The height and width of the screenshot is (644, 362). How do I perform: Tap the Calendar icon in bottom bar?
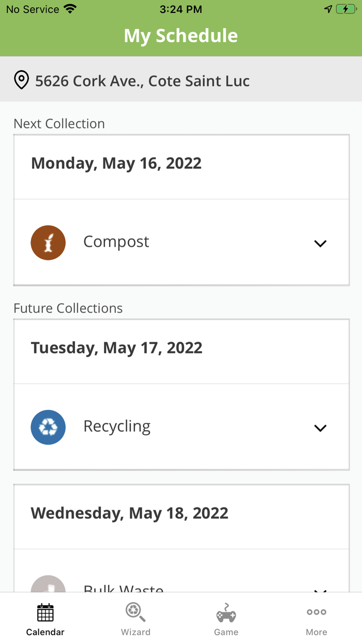click(x=45, y=612)
